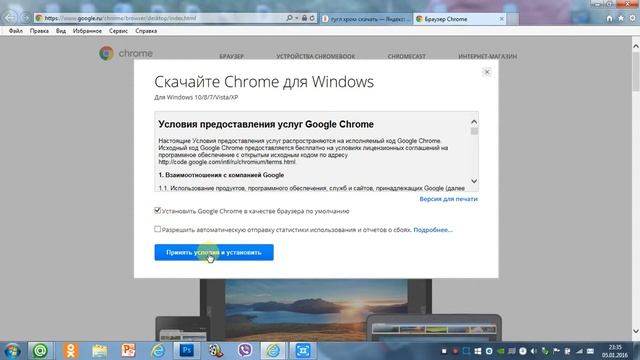Close the Браузер Chrome tab
The image size is (640, 360).
pyautogui.click(x=502, y=19)
